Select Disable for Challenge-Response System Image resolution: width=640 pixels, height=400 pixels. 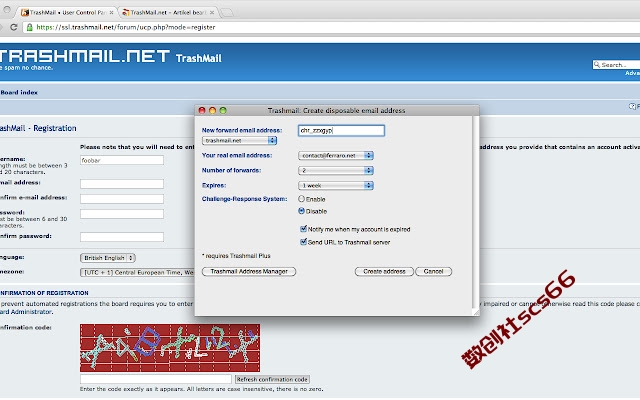[x=302, y=211]
